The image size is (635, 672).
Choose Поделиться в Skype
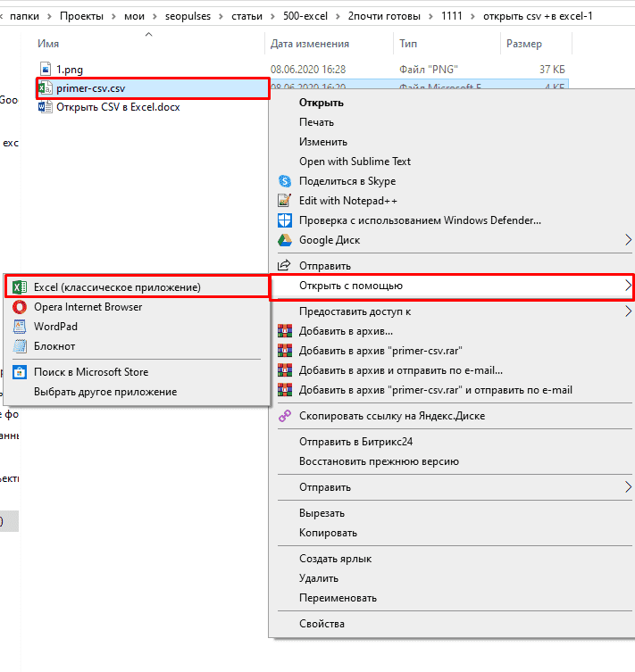point(347,181)
